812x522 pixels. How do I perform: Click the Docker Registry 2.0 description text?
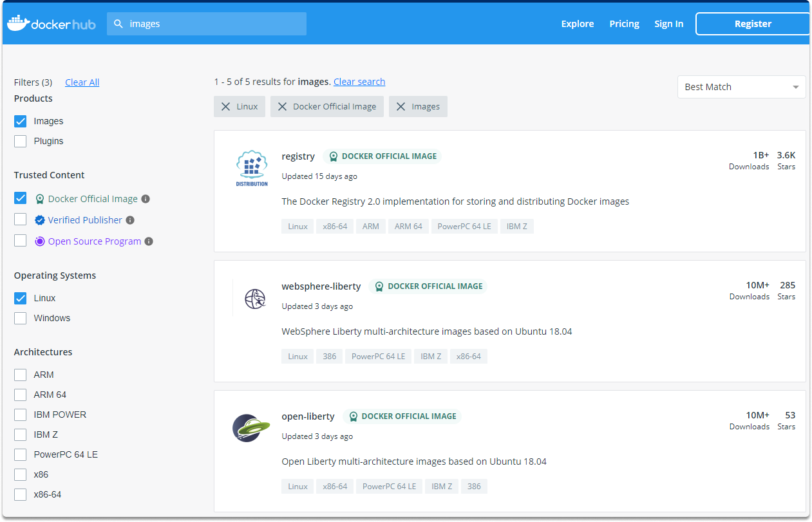[x=455, y=201]
